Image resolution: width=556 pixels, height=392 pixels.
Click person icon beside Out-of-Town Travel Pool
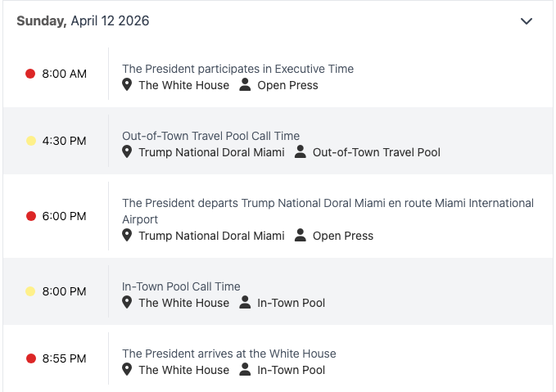(301, 152)
